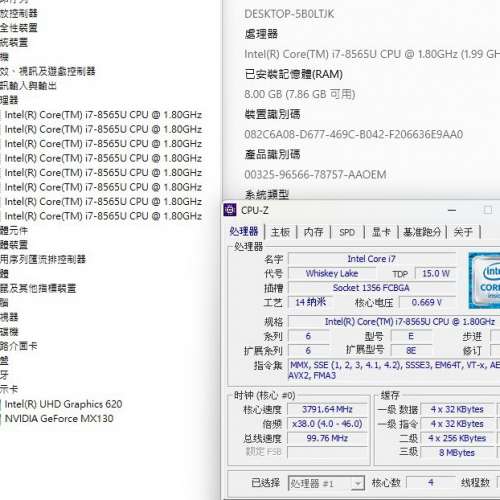
Task: Click the 產品識別碼 00325-96566 value
Action: tap(315, 174)
